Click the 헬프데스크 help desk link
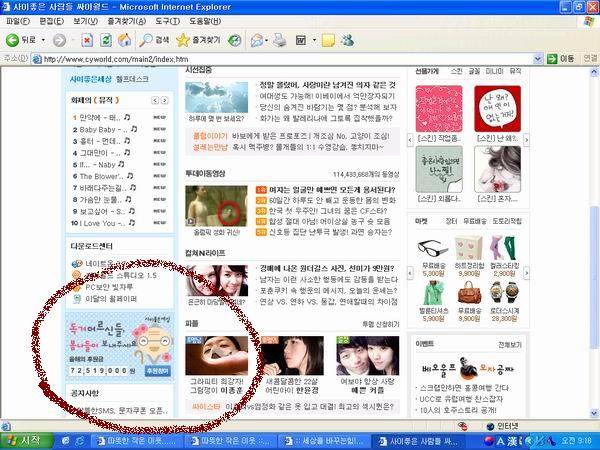The width and height of the screenshot is (600, 450). 132,79
